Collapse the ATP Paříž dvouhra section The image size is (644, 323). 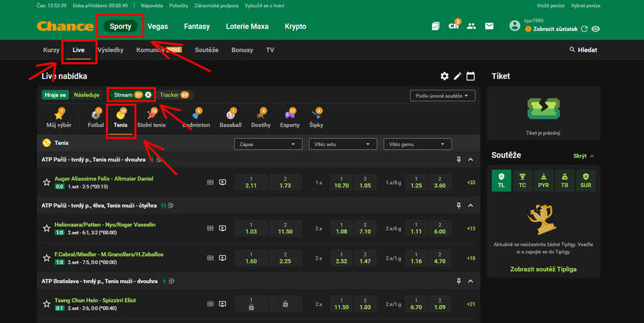pos(470,159)
